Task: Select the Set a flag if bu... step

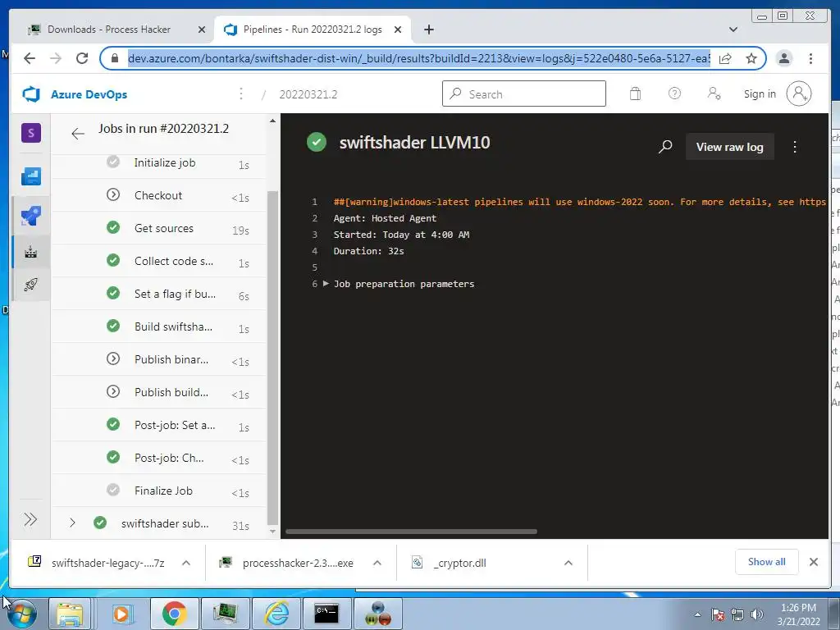Action: 158,294
